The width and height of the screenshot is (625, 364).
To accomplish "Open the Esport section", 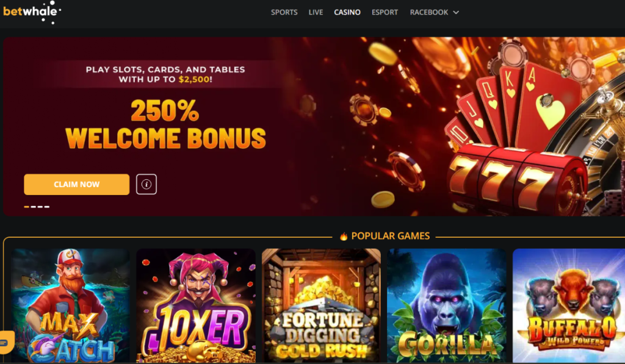I will tap(385, 12).
